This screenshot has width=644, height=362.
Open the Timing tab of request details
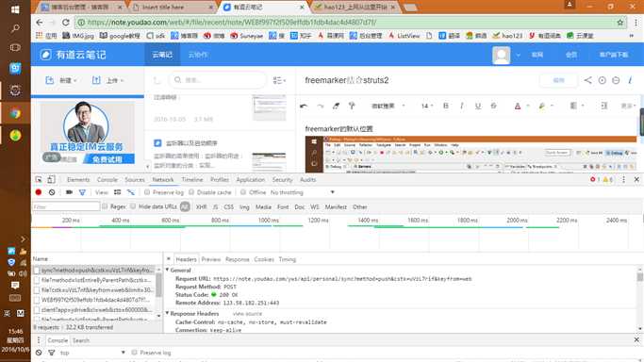[287, 259]
